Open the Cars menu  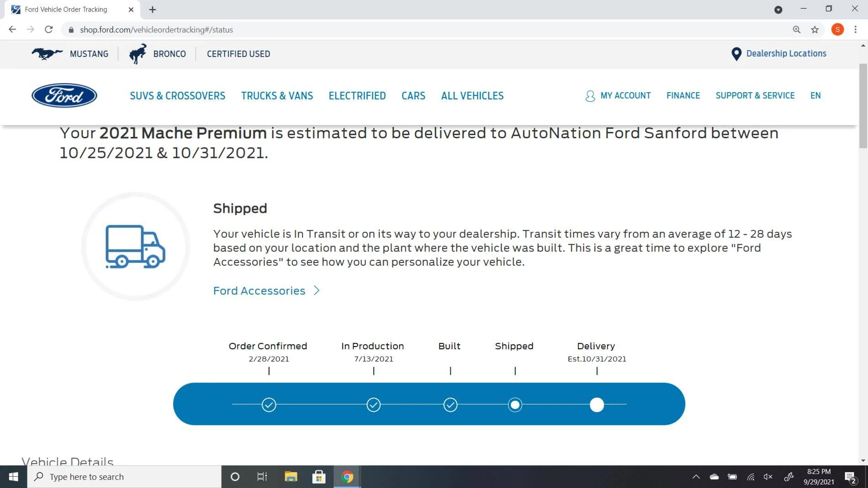point(413,96)
